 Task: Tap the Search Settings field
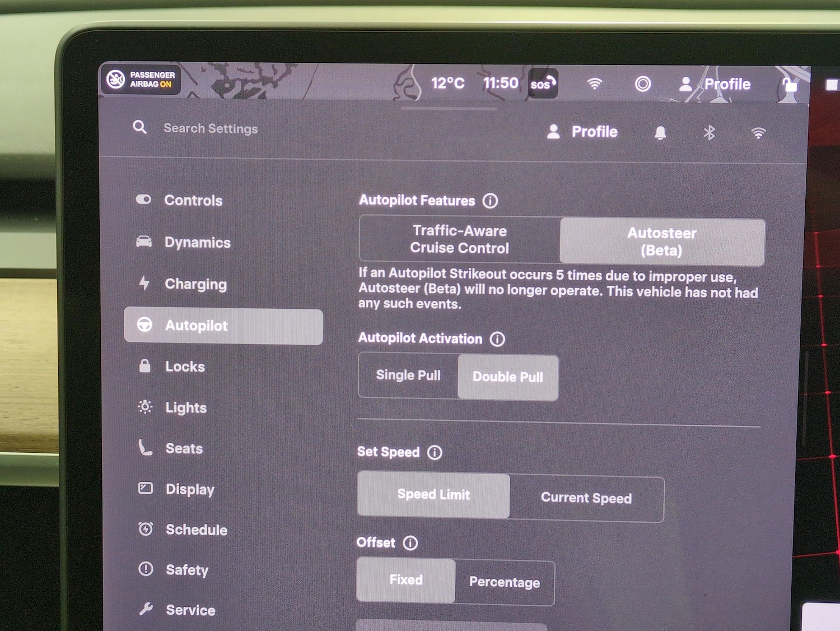(x=210, y=128)
